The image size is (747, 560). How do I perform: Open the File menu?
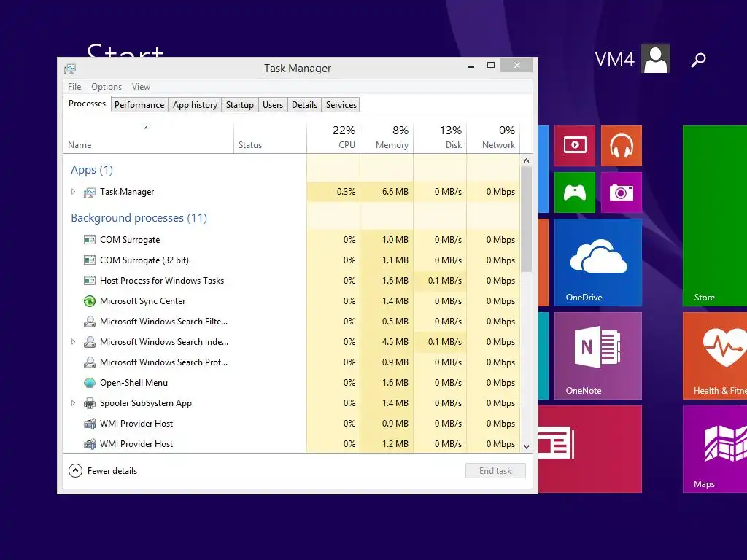coord(74,87)
